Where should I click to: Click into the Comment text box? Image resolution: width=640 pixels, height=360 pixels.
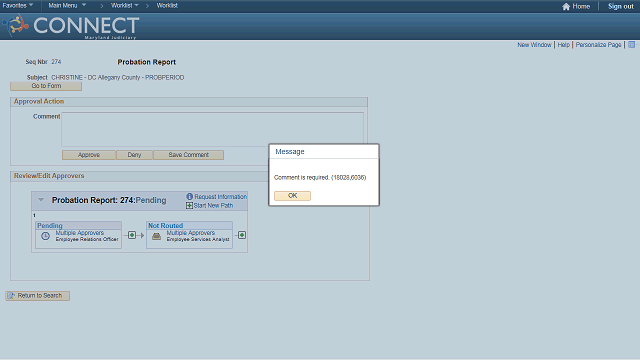pos(212,129)
